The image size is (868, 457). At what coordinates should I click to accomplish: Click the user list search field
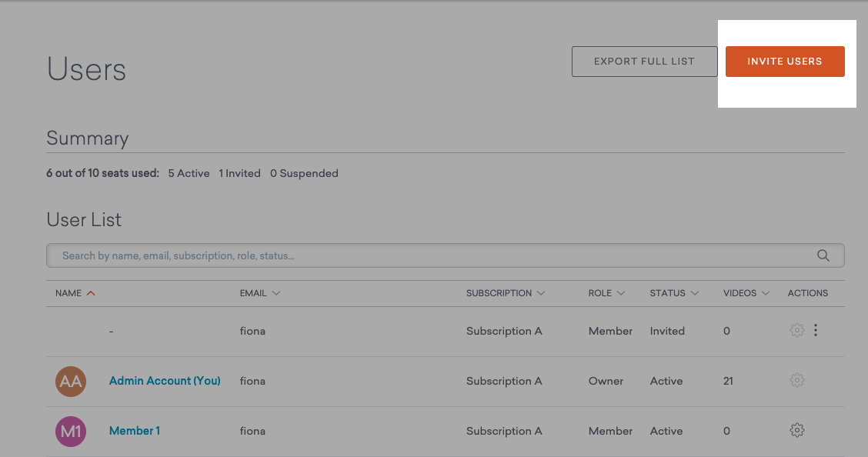tap(431, 255)
